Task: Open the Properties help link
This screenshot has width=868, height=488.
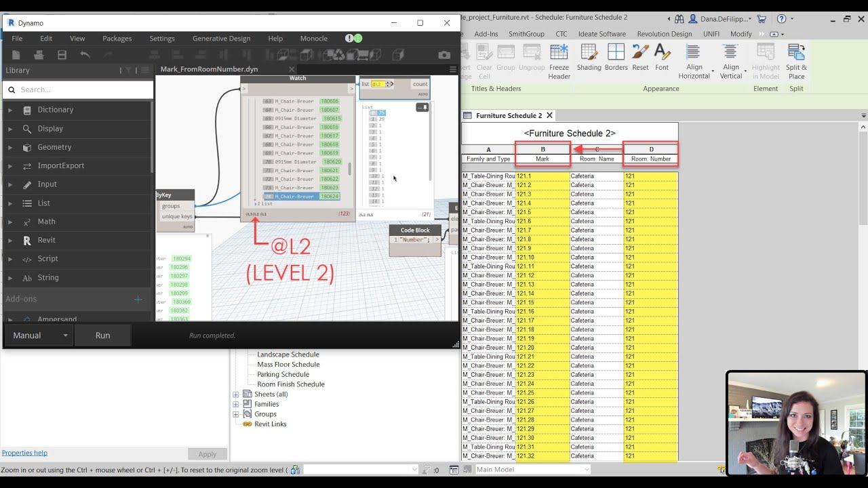Action: [24, 453]
